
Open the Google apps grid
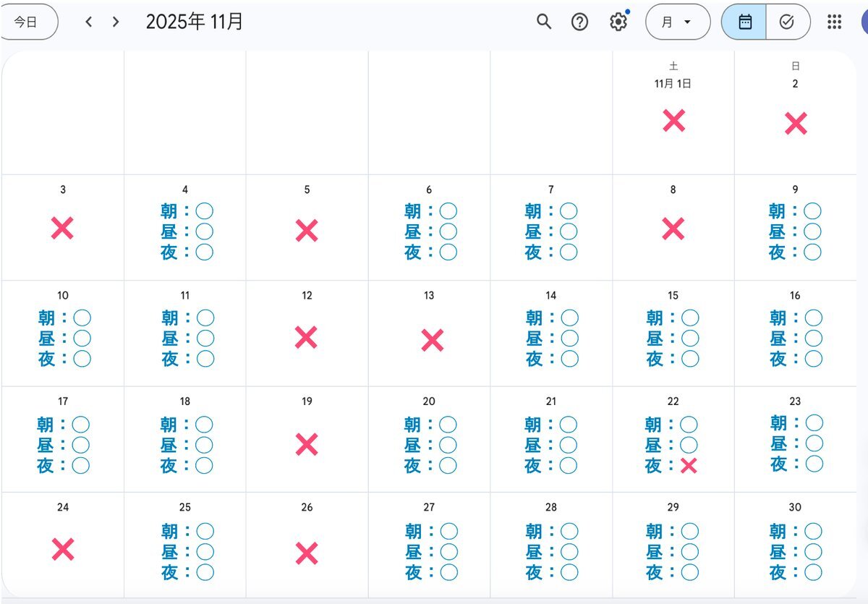tap(834, 22)
